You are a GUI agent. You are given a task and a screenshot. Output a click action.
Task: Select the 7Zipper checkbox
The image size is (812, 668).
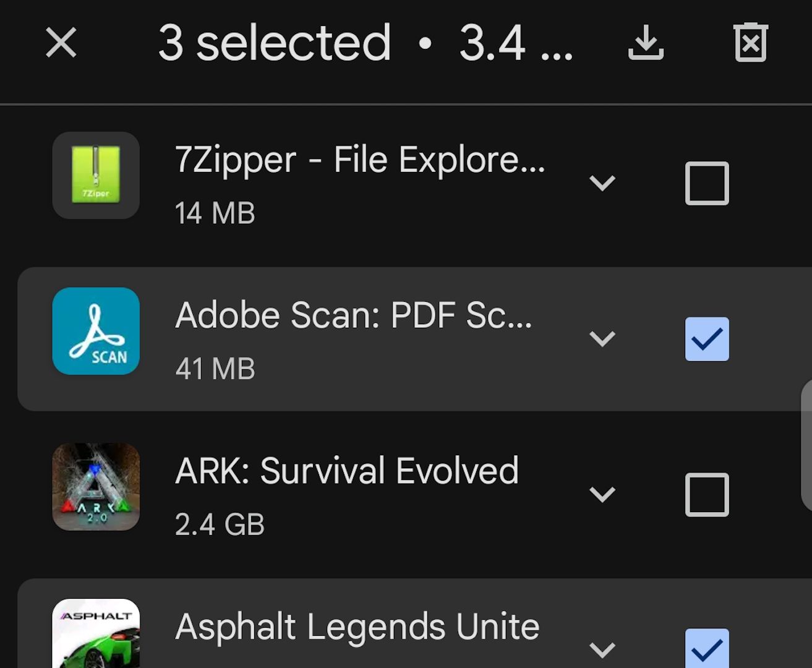point(707,184)
